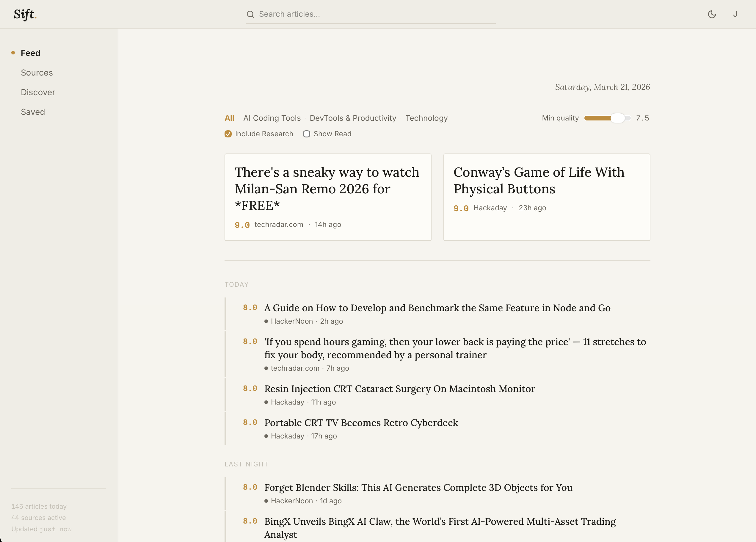Image resolution: width=756 pixels, height=542 pixels.
Task: Toggle dark mode with the moon icon
Action: pyautogui.click(x=712, y=14)
